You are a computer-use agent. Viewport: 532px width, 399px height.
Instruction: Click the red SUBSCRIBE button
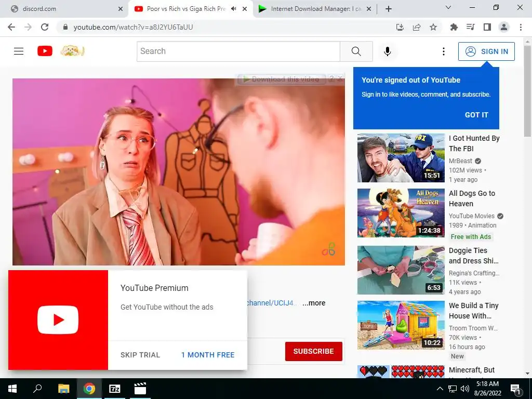click(313, 351)
